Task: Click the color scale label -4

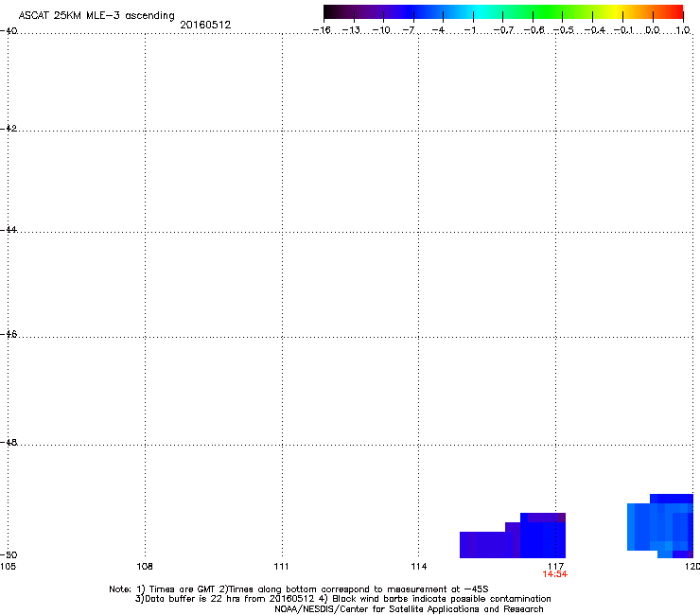Action: [x=438, y=30]
